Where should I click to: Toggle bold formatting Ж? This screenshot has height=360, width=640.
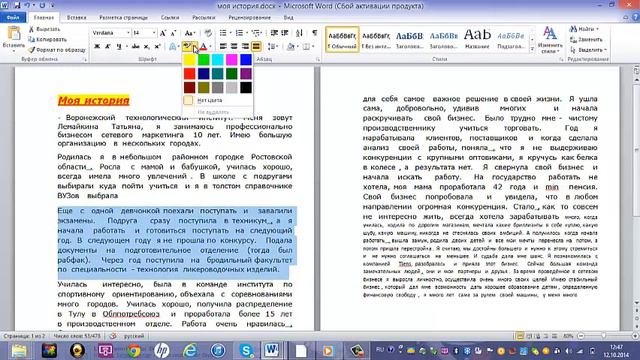click(97, 47)
